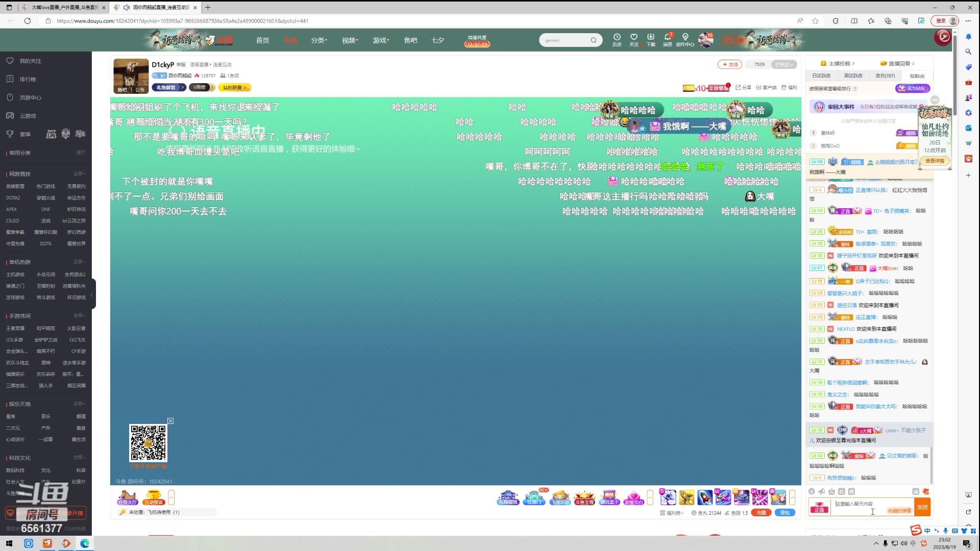
Task: Click 查看详情 on the floating ad
Action: tap(935, 161)
